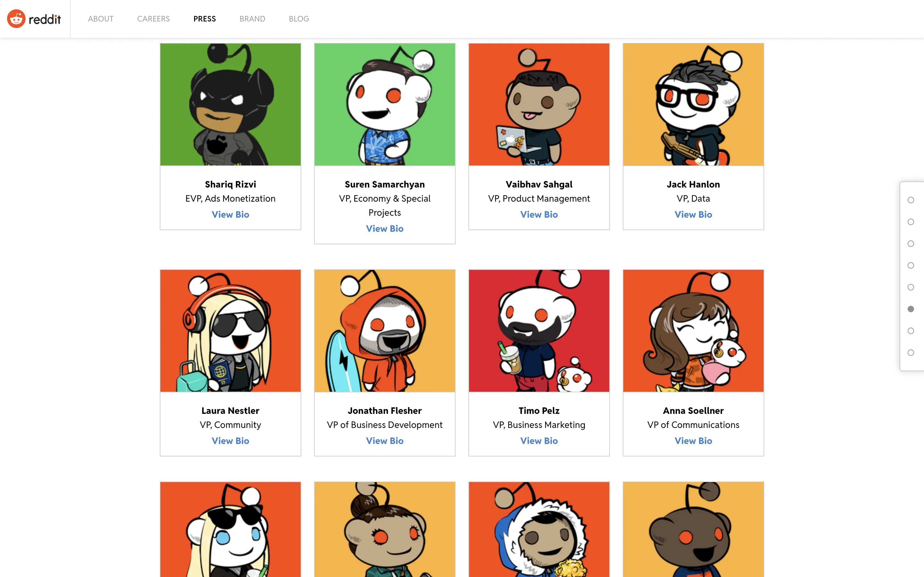Select the third section navigation dot
The image size is (924, 577).
[911, 244]
